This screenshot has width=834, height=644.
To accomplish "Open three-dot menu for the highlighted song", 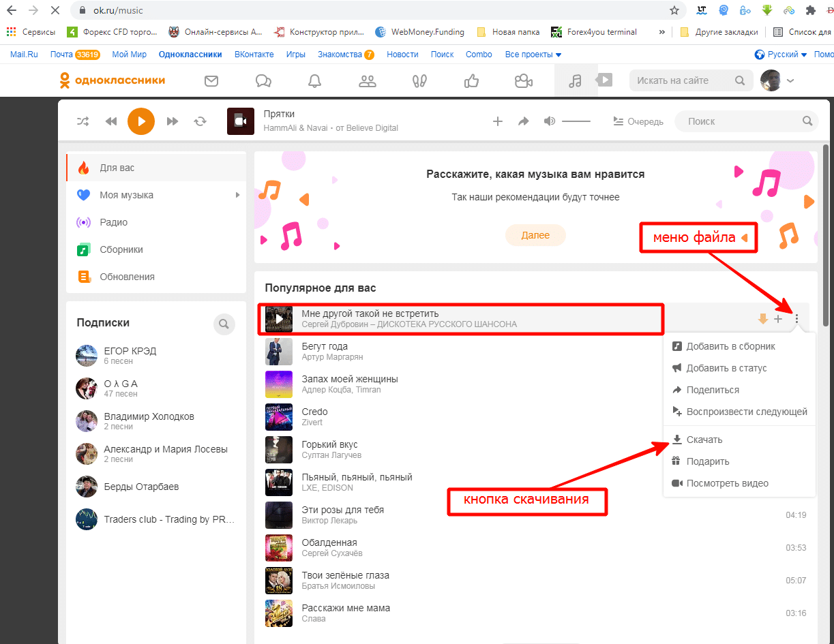I will point(796,319).
